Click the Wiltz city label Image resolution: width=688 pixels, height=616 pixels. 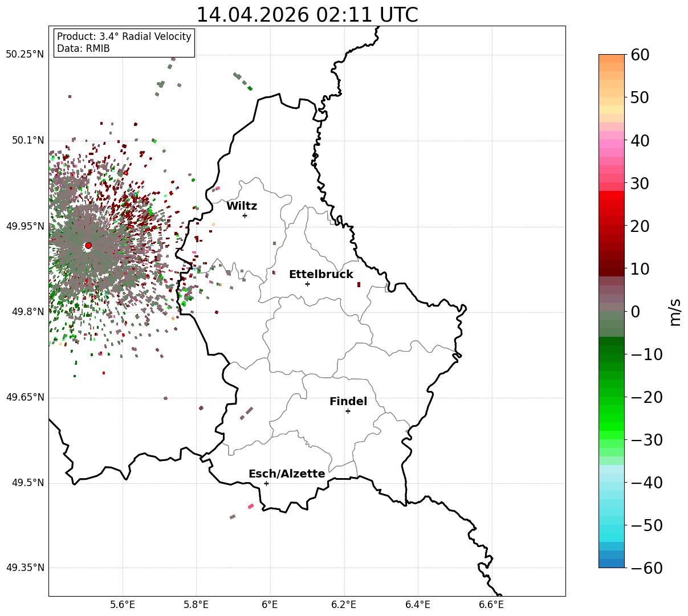click(242, 206)
